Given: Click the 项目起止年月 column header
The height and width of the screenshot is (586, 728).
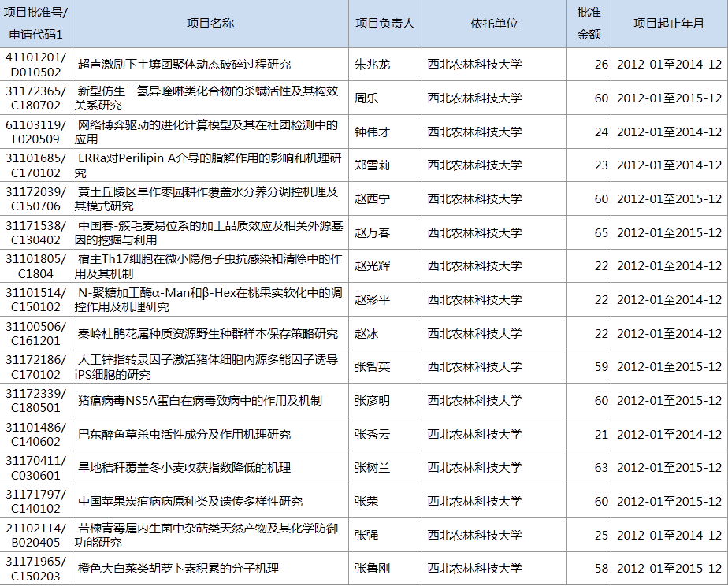Looking at the screenshot, I should (669, 24).
